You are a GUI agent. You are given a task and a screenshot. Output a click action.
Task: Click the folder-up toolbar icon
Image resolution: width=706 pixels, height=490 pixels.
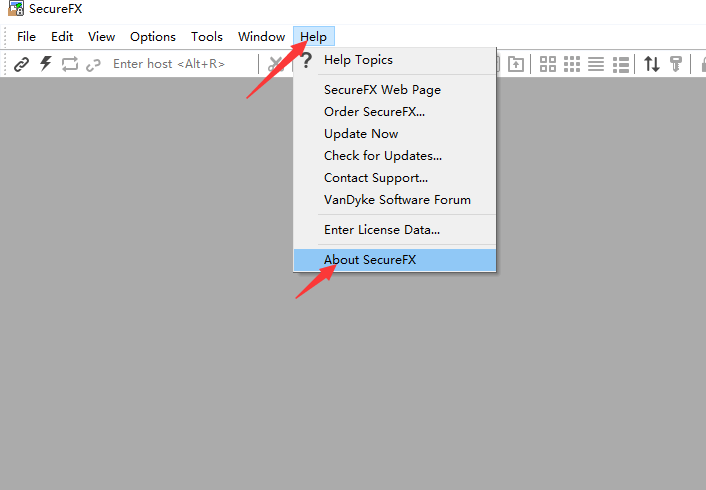pos(516,64)
